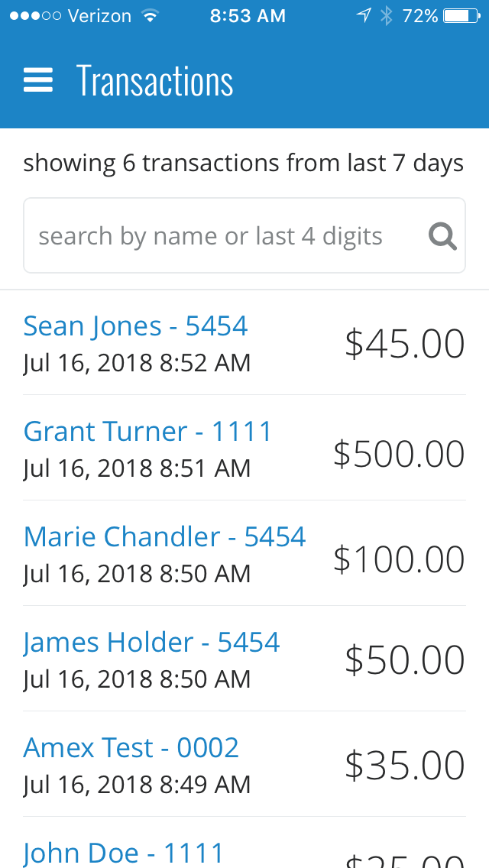
Task: Open Grant Turner - 1111 transaction
Action: point(147,432)
